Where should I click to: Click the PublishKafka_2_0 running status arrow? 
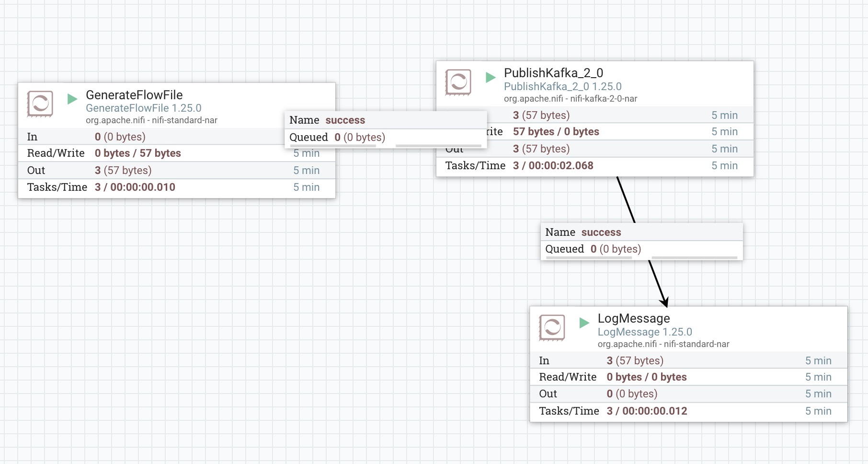(x=491, y=77)
